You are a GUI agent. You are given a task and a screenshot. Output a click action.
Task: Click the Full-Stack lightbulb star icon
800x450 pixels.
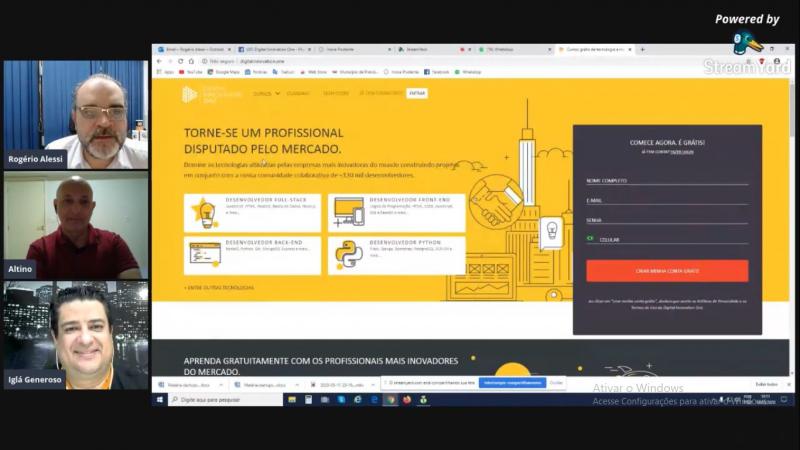point(205,213)
